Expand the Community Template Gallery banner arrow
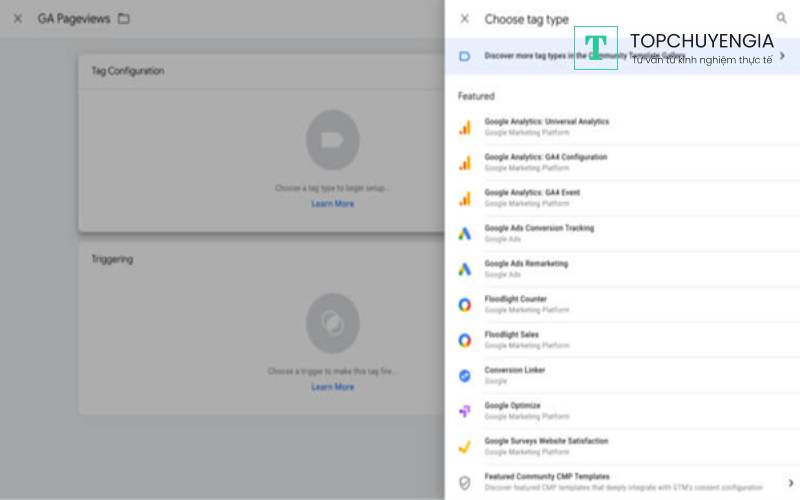The height and width of the screenshot is (500, 800). (782, 56)
